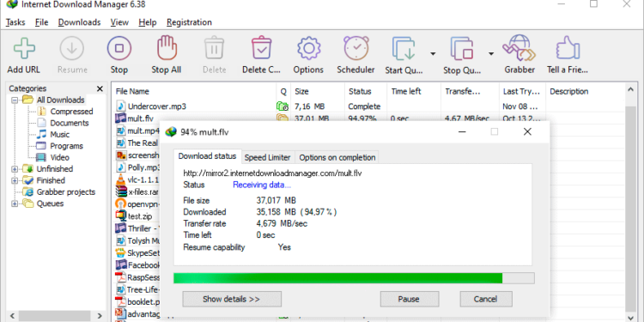Click the download list scrollbar up arrow
The width and height of the screenshot is (644, 322).
coord(631,89)
